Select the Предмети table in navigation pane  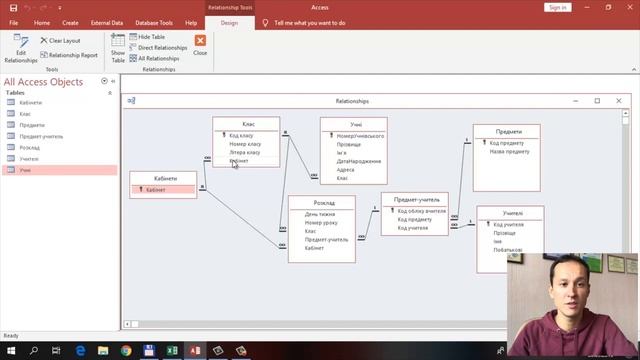click(x=60, y=125)
